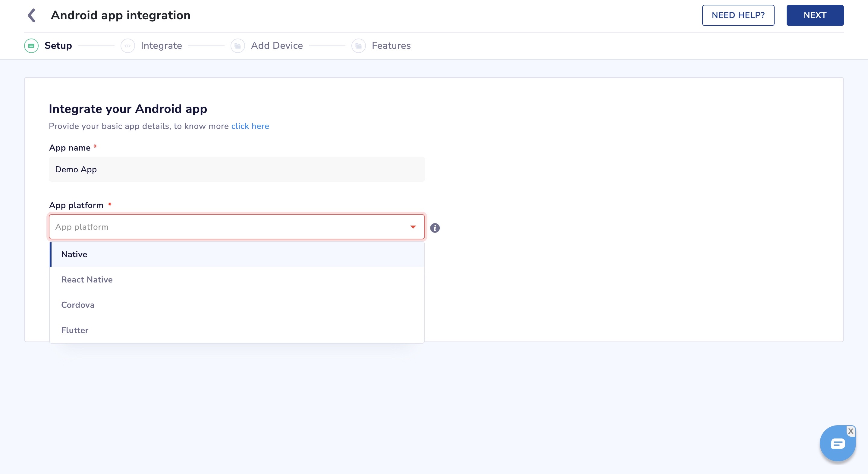Viewport: 868px width, 474px height.
Task: Focus the App name input field
Action: (x=237, y=169)
